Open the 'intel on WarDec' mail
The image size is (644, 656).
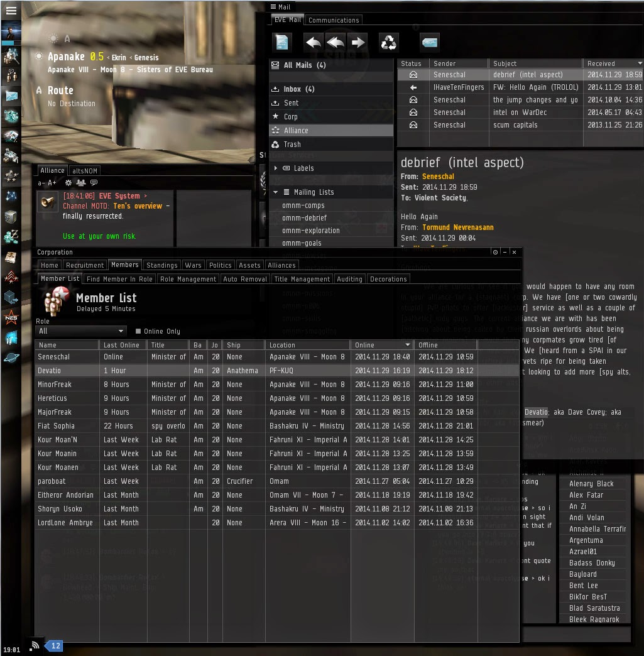[520, 112]
